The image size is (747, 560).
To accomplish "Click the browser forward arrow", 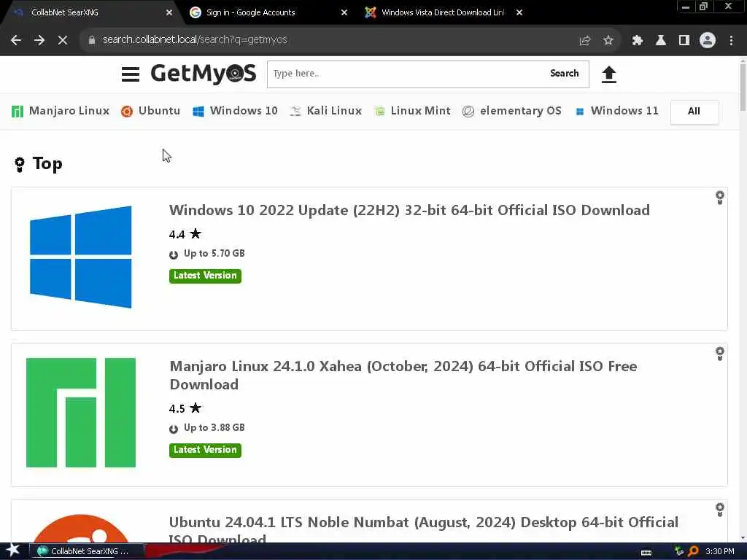I will (39, 40).
